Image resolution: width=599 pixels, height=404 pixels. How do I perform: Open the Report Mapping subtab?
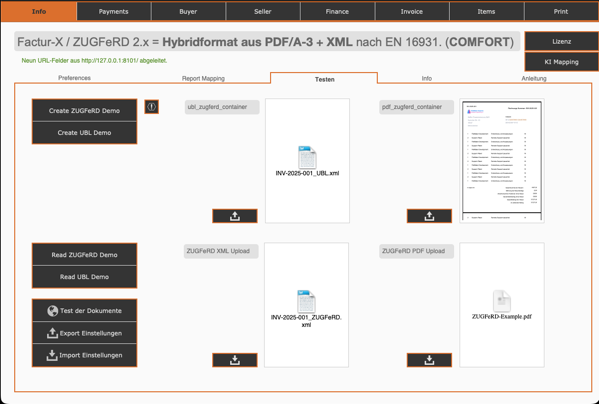click(x=203, y=78)
